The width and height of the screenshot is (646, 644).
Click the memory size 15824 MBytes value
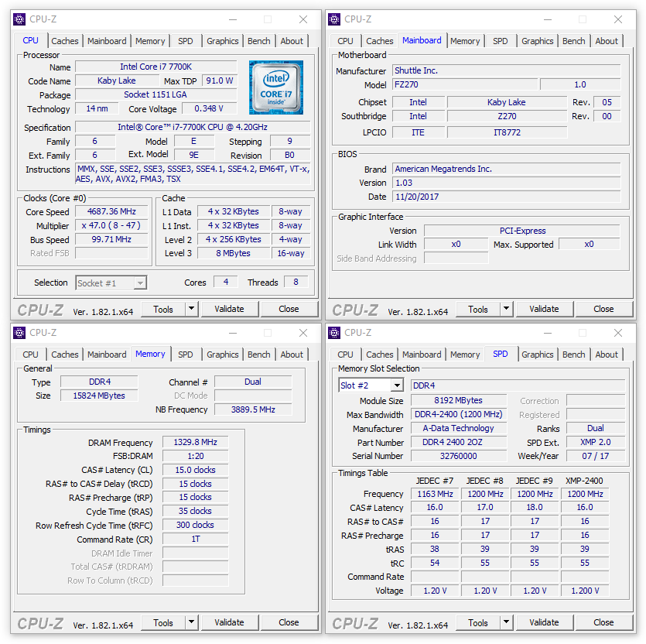(99, 396)
